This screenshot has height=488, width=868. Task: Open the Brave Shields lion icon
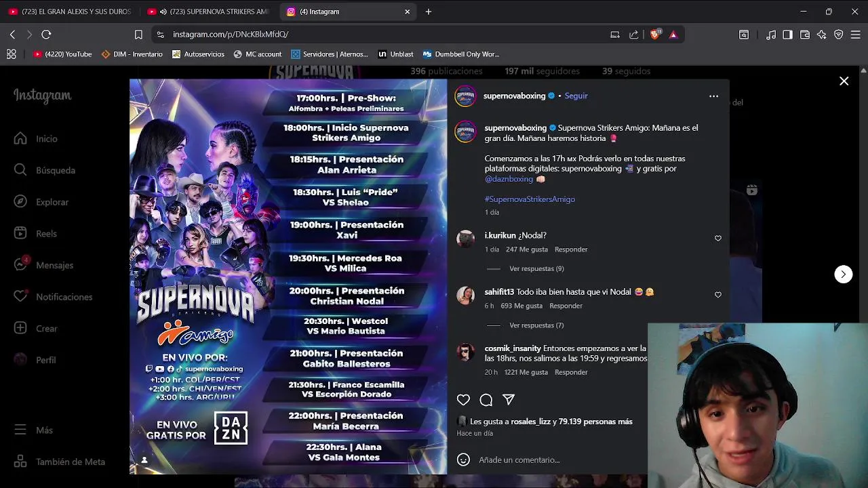[655, 35]
